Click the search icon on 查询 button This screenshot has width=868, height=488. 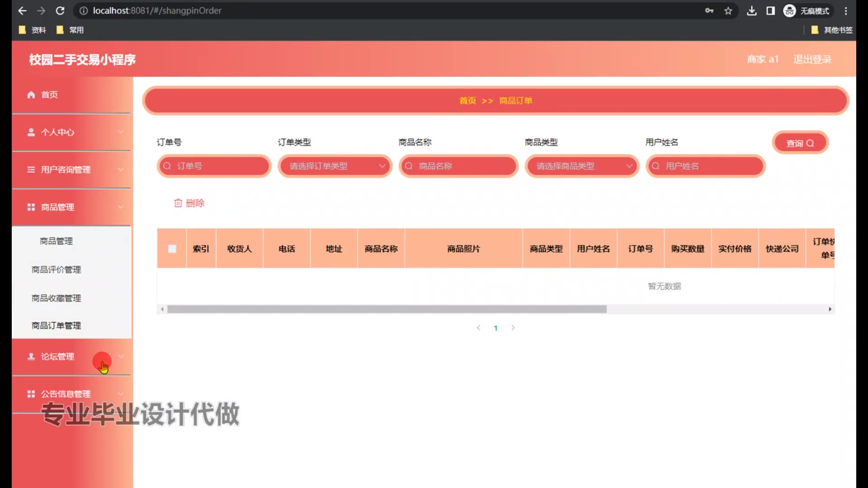click(x=810, y=143)
